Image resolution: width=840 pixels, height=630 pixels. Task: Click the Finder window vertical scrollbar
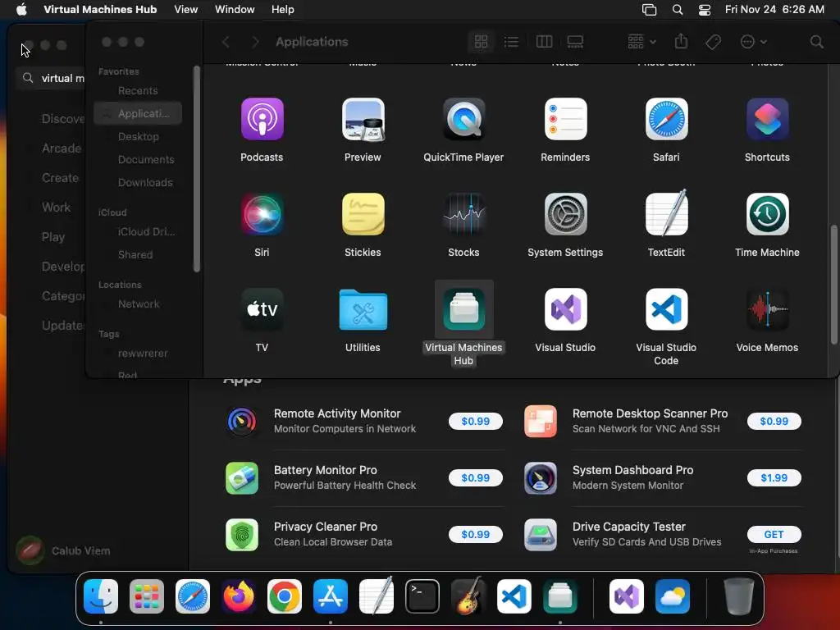(x=833, y=285)
